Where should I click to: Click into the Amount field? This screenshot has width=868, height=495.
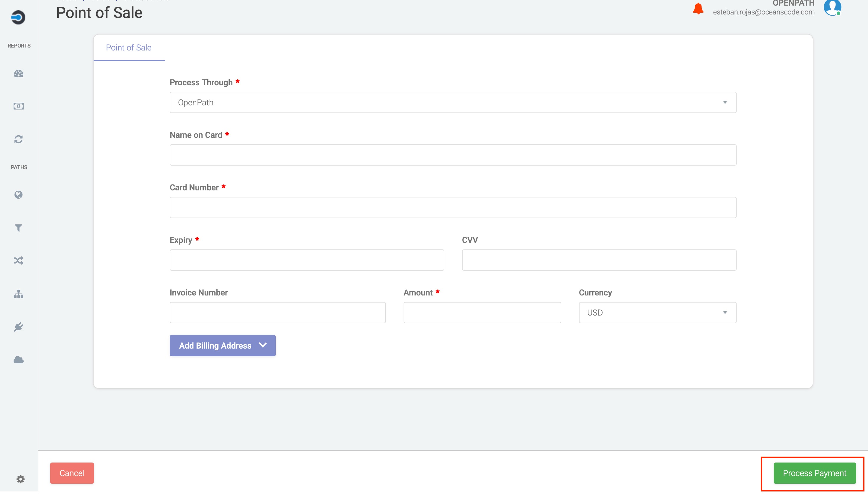[482, 312]
